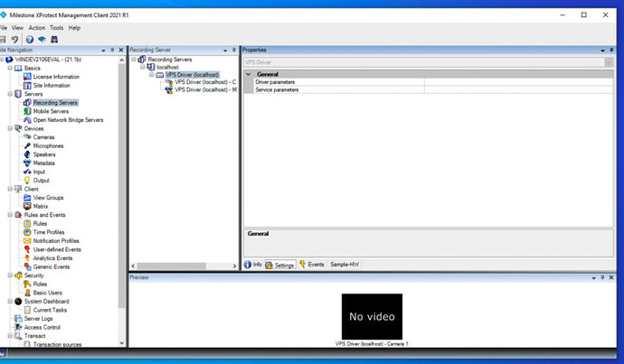Open the Tools menu
Viewport: 624px width, 364px height.
(x=56, y=28)
